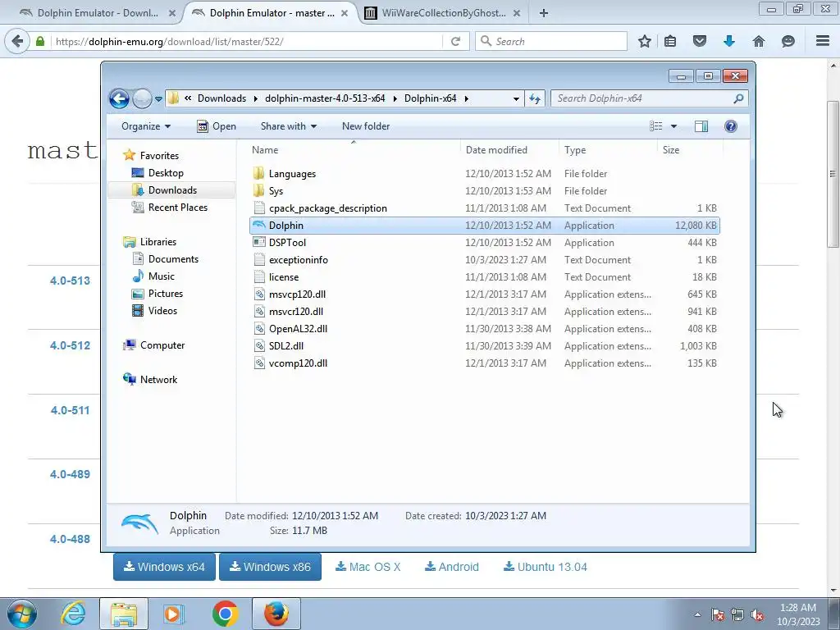
Task: Select the exceptioninfo text document
Action: pos(484,260)
